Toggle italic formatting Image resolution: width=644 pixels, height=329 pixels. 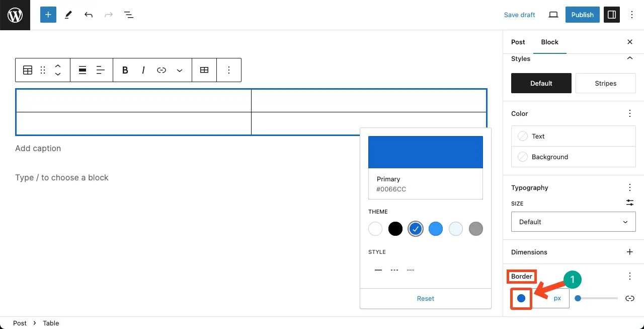(x=143, y=70)
